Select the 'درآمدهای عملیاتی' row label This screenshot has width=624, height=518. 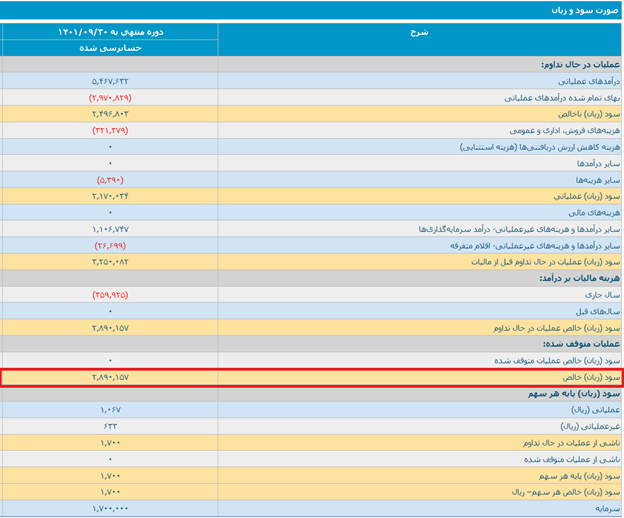pos(589,81)
